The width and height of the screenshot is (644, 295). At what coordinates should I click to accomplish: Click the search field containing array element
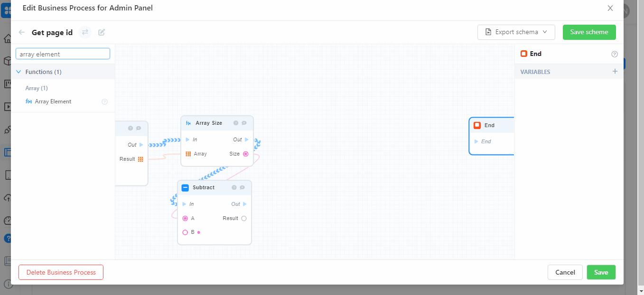(63, 54)
